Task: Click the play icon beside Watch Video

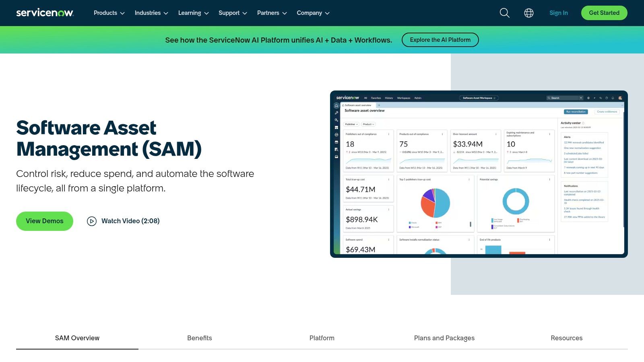Action: [92, 221]
